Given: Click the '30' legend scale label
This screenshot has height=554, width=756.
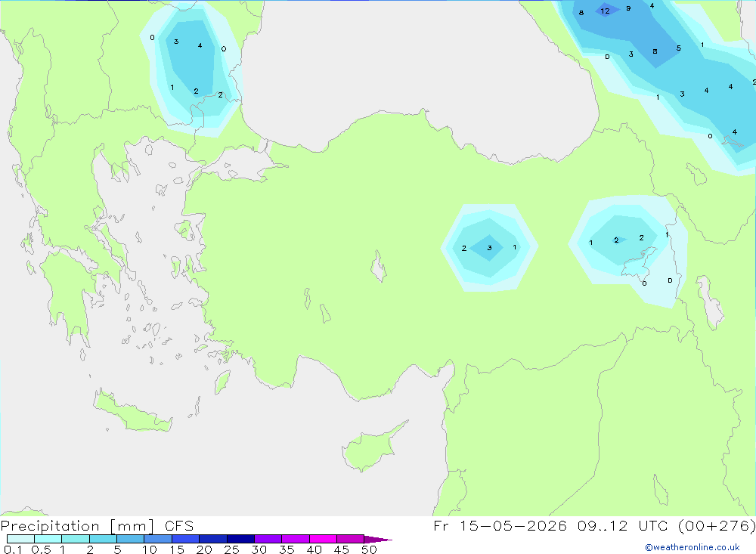Looking at the screenshot, I should 259,549.
